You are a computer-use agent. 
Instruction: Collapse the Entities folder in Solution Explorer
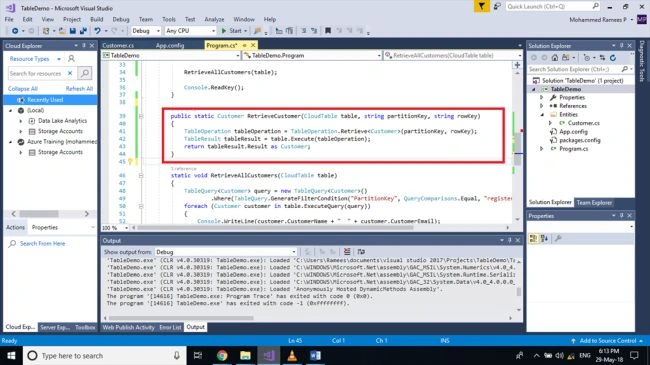pyautogui.click(x=541, y=114)
